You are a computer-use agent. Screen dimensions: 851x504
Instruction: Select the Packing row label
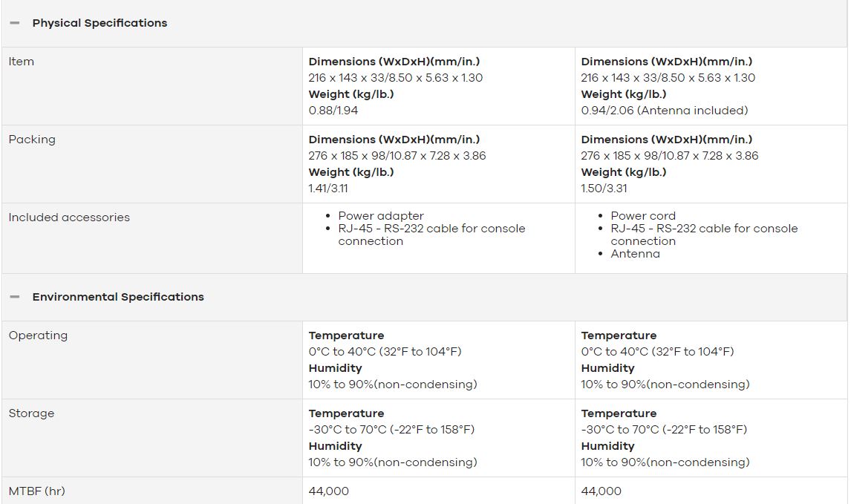pos(32,140)
